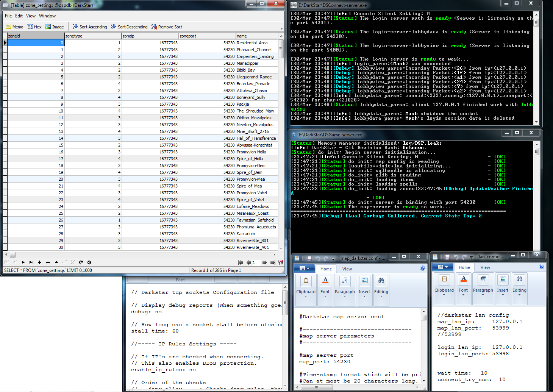
Task: Open the Window menu in table editor
Action: pyautogui.click(x=47, y=16)
